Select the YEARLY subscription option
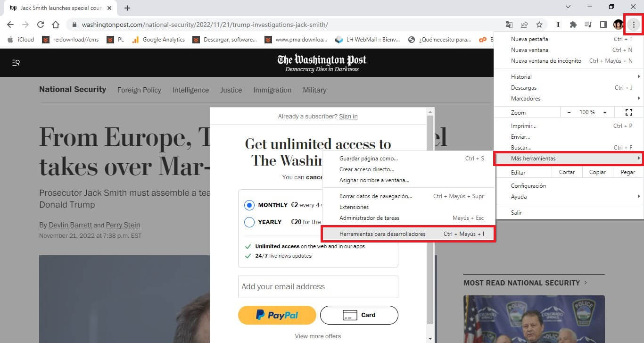644x343 pixels. [249, 222]
